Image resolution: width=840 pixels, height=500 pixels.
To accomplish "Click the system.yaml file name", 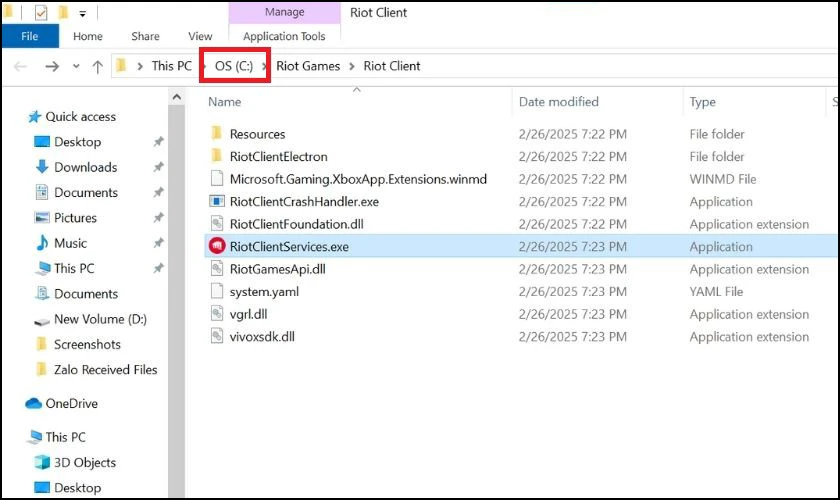I will pyautogui.click(x=264, y=292).
